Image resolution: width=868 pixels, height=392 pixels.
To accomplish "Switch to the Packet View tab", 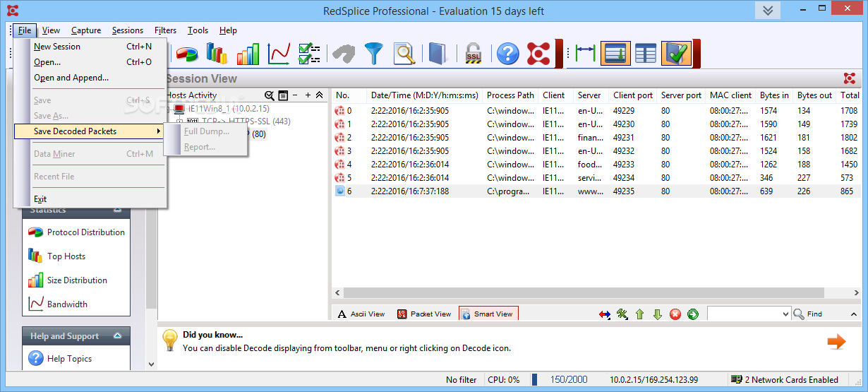I will pyautogui.click(x=423, y=314).
